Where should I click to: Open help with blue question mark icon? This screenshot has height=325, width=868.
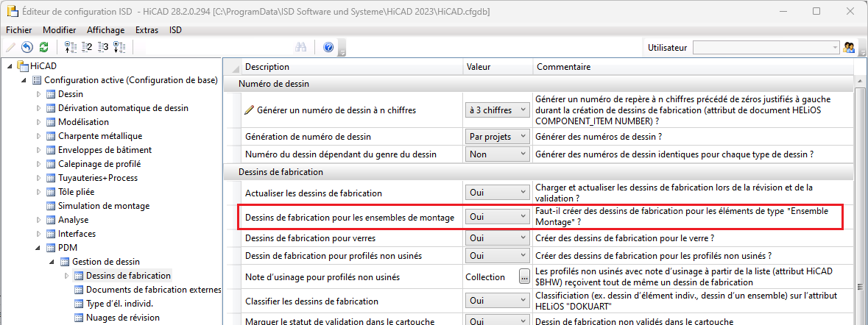click(x=328, y=47)
